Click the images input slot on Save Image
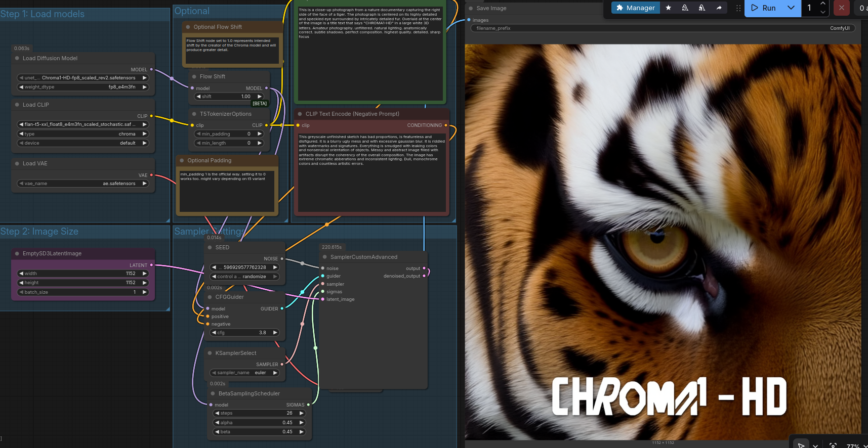This screenshot has width=868, height=448. [469, 20]
